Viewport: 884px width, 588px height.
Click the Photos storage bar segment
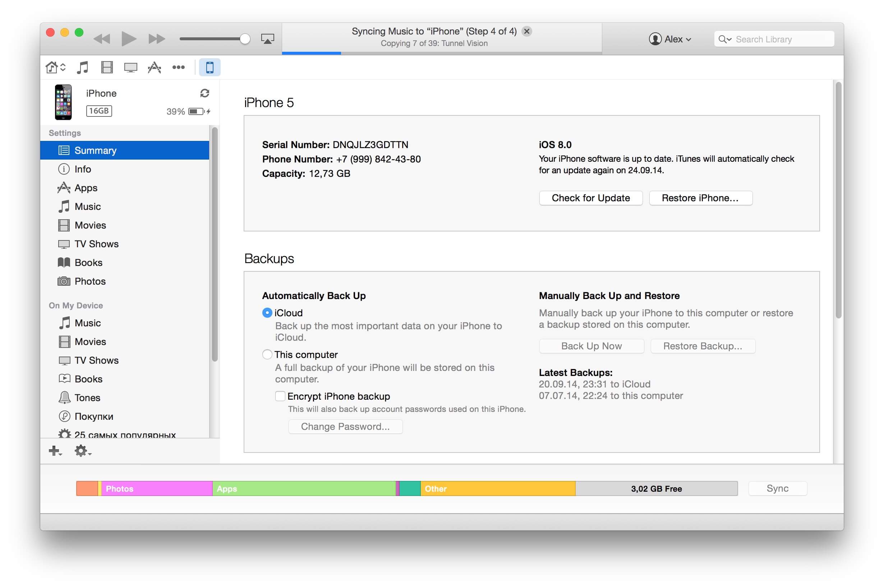(x=157, y=489)
